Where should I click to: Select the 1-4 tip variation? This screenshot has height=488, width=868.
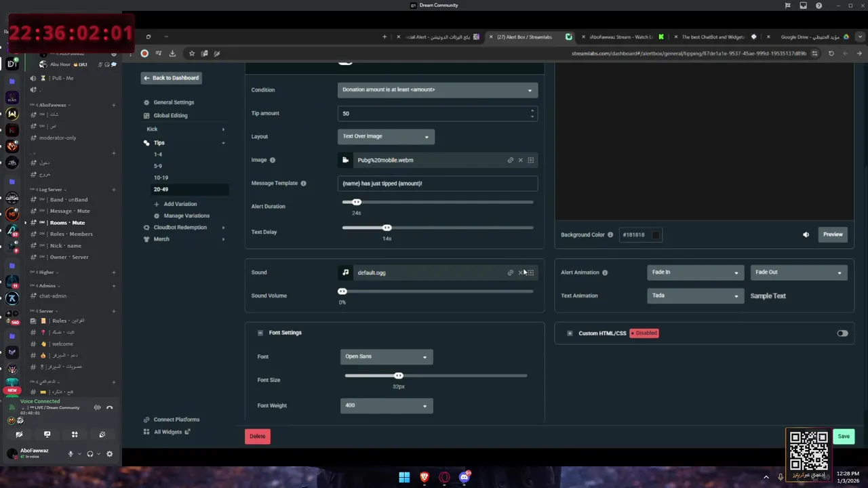tap(157, 155)
